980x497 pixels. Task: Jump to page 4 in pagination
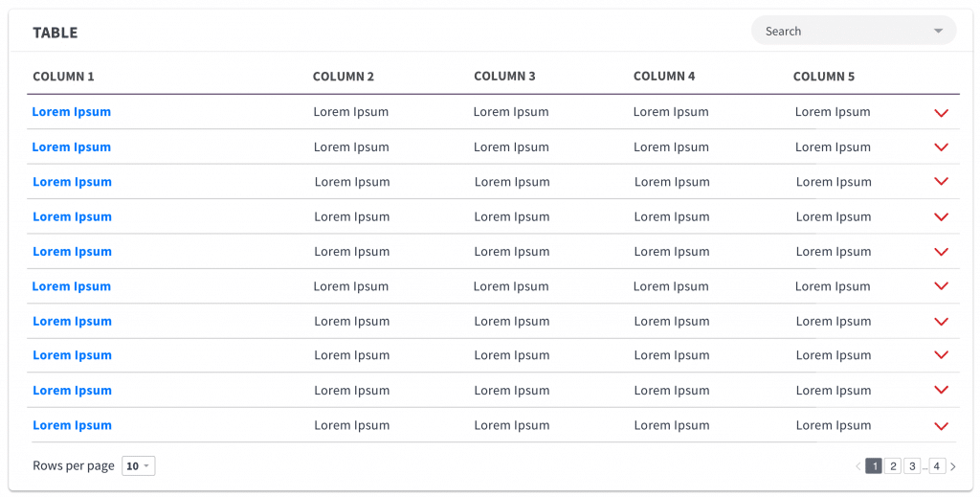click(937, 466)
